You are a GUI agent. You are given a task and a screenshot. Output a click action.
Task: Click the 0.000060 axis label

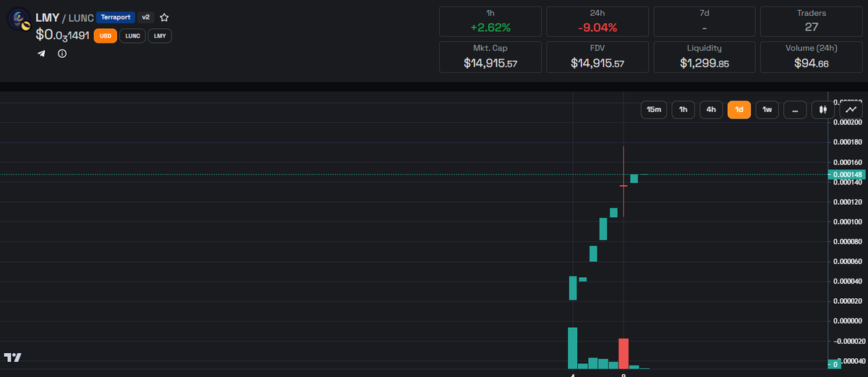coord(847,261)
